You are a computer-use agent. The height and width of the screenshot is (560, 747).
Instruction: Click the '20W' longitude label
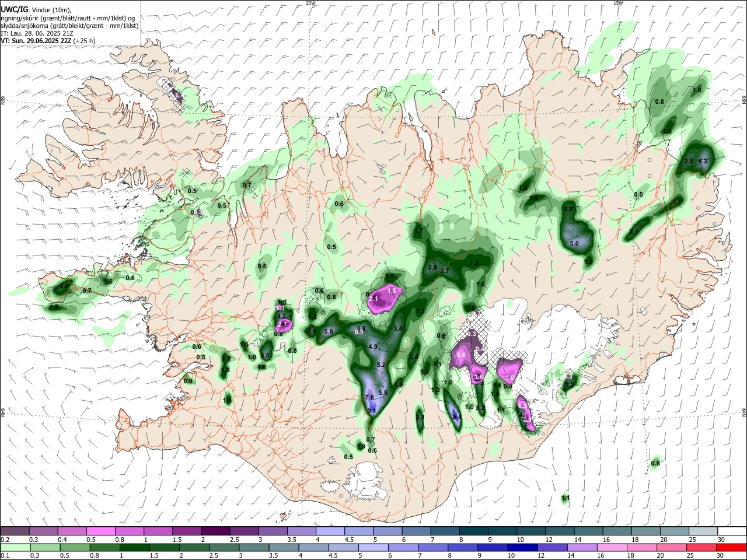pyautogui.click(x=310, y=3)
